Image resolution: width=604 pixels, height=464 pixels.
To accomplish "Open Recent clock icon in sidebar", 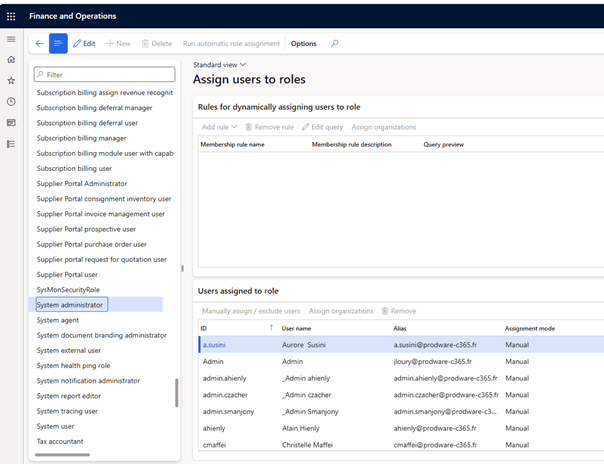I will (x=11, y=102).
